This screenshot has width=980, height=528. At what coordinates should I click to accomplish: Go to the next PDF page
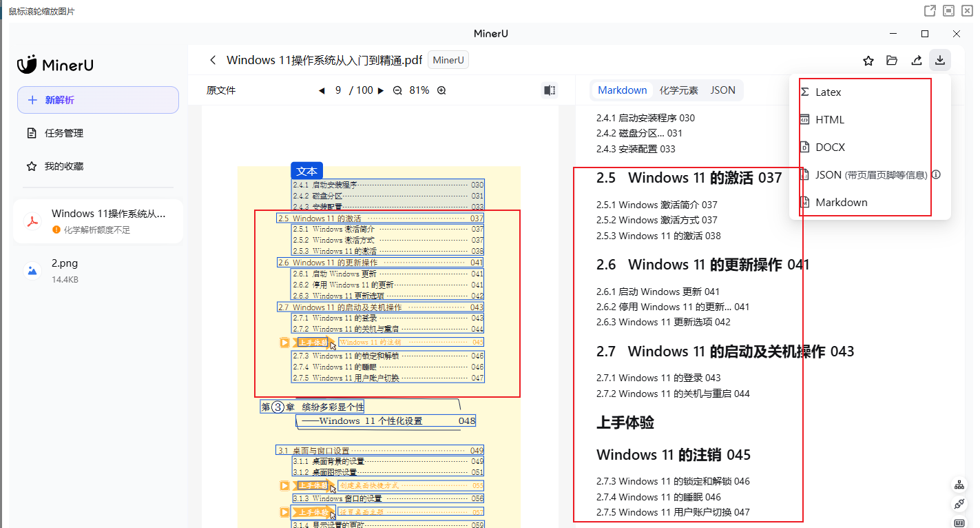click(x=381, y=90)
